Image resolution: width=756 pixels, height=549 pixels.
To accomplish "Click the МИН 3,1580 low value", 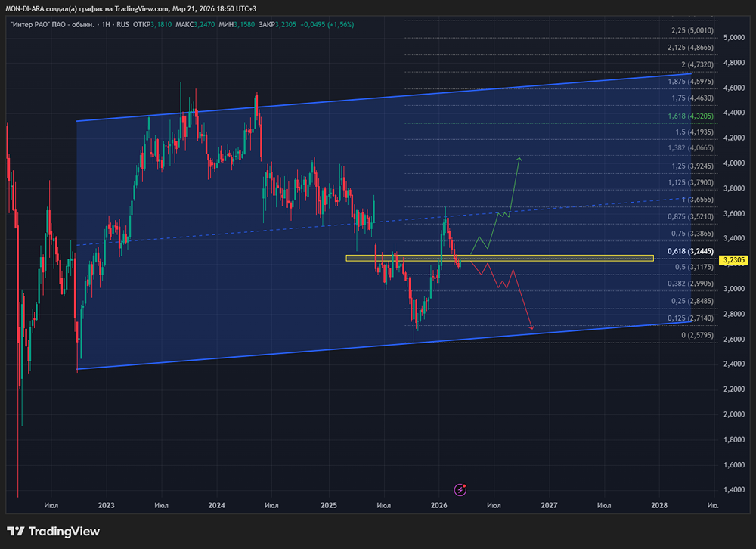I will pyautogui.click(x=237, y=25).
